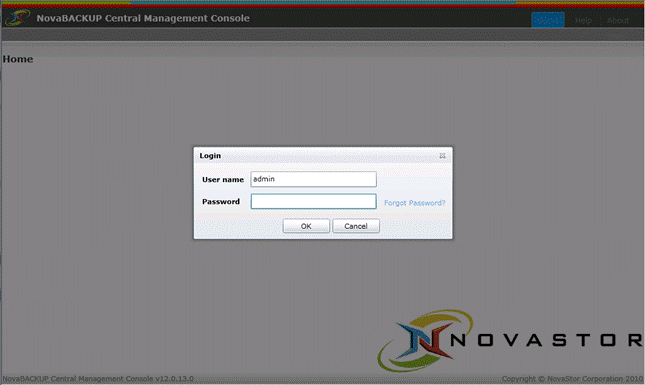The image size is (645, 385).
Task: Select the highlighted Home tab in header
Action: (x=548, y=20)
